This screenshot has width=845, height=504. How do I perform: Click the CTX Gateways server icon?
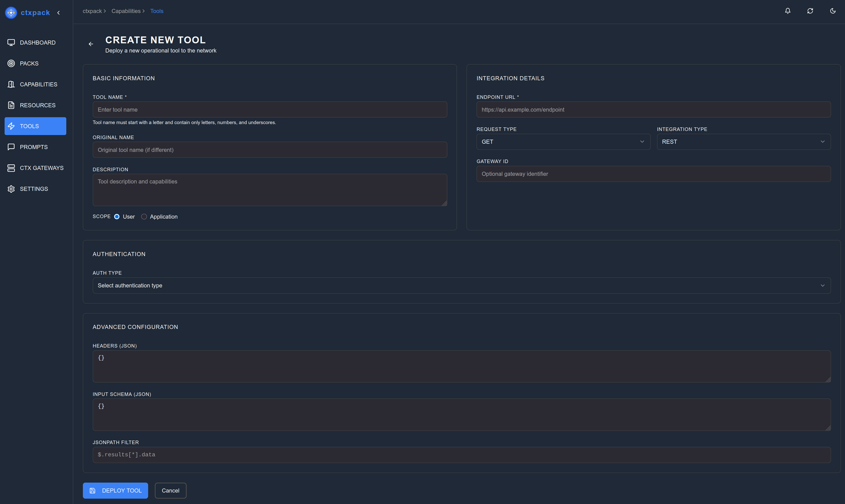click(x=11, y=168)
